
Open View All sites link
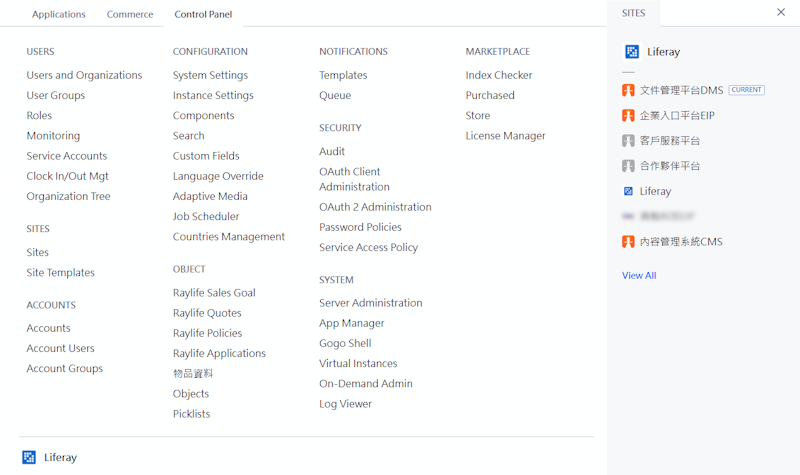639,276
